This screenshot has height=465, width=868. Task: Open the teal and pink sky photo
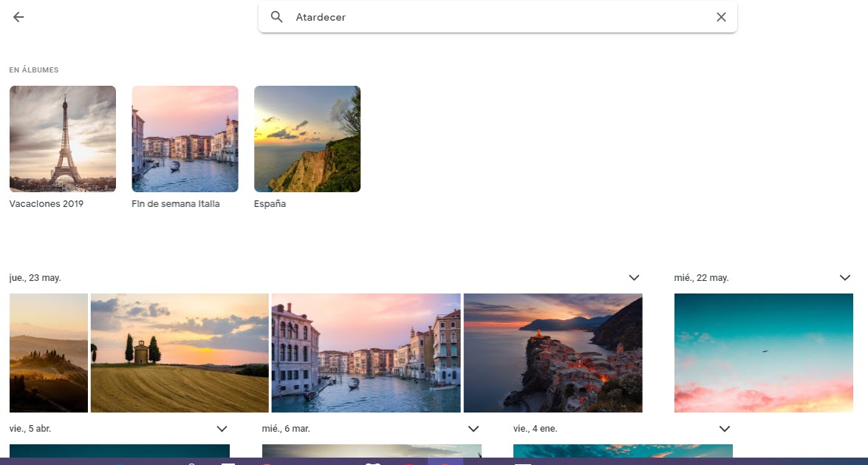coord(763,353)
